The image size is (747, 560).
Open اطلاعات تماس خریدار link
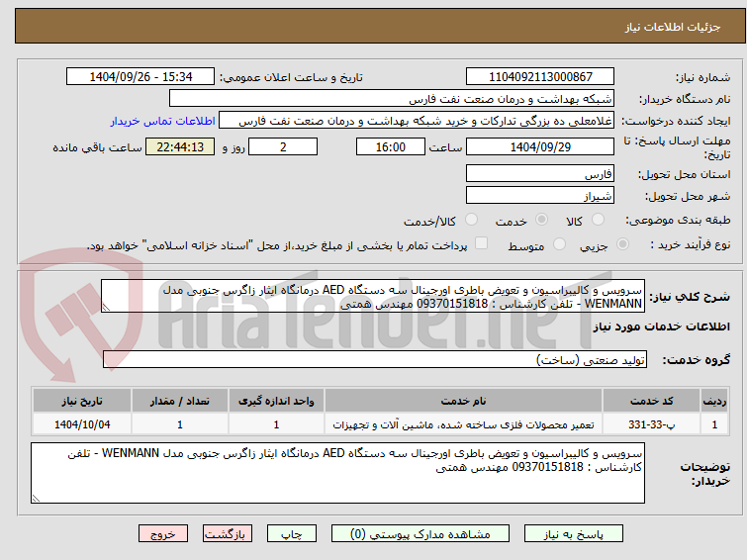point(163,121)
